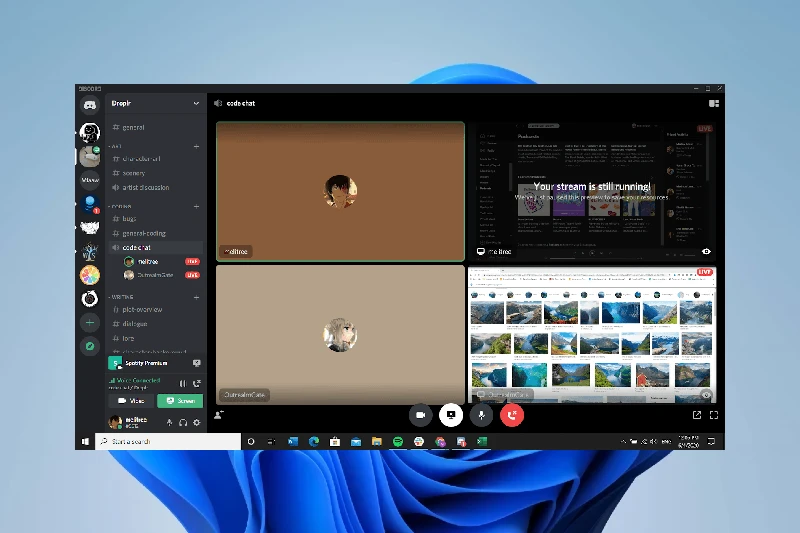Screen dimensions: 800x533
Task: Click the Video button in voice panel
Action: [x=131, y=401]
